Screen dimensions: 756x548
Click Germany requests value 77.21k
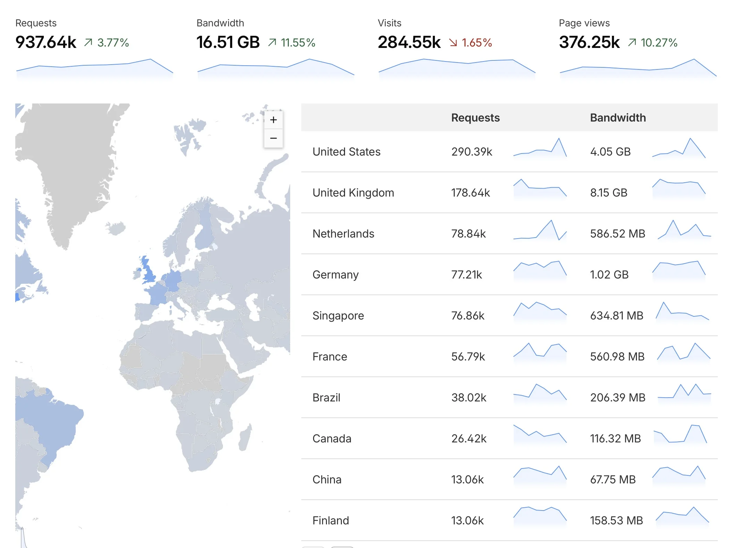[x=467, y=275]
